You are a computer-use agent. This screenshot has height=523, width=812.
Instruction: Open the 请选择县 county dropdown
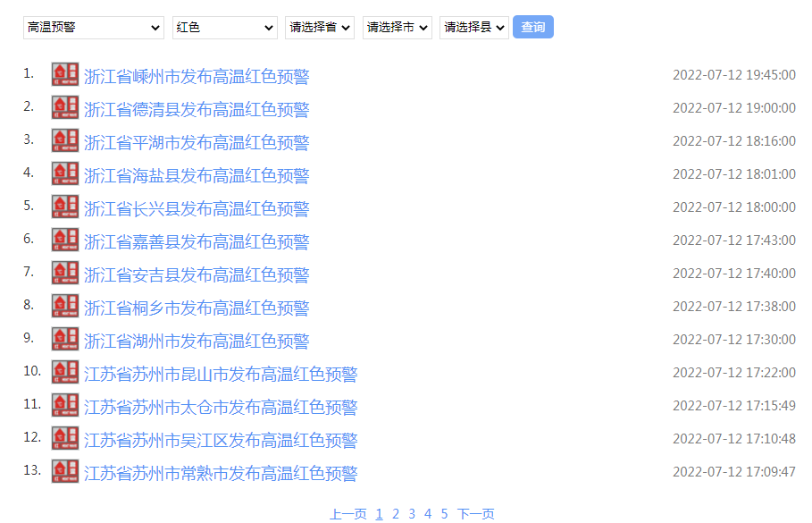474,28
